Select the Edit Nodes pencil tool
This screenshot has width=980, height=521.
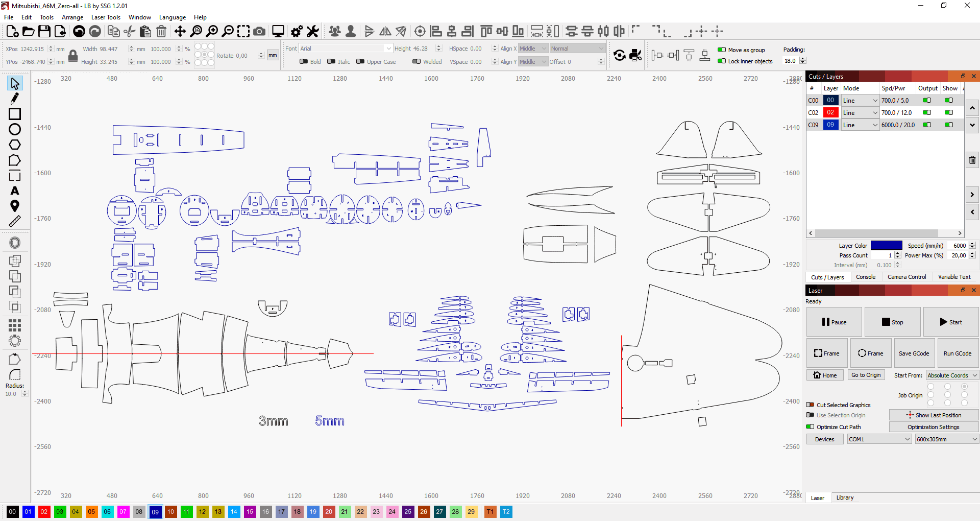click(x=15, y=98)
